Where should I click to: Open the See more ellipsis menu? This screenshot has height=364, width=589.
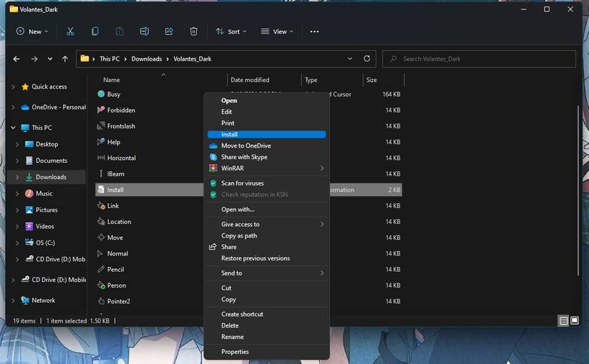click(314, 31)
